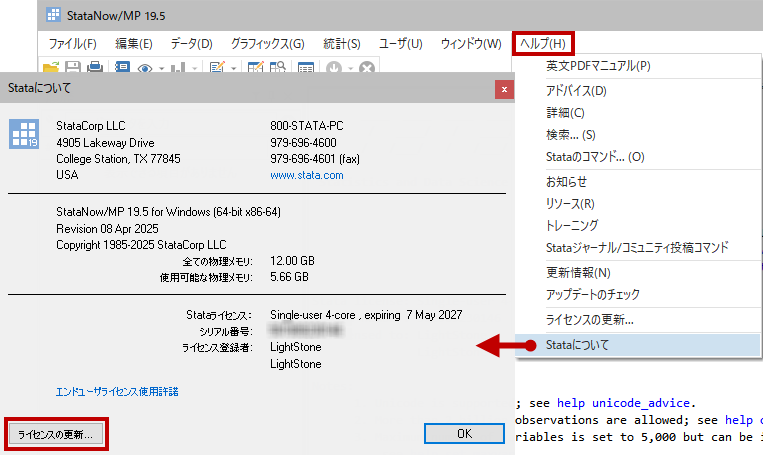
Task: Open the ヘルプ(H) menu
Action: pyautogui.click(x=543, y=43)
